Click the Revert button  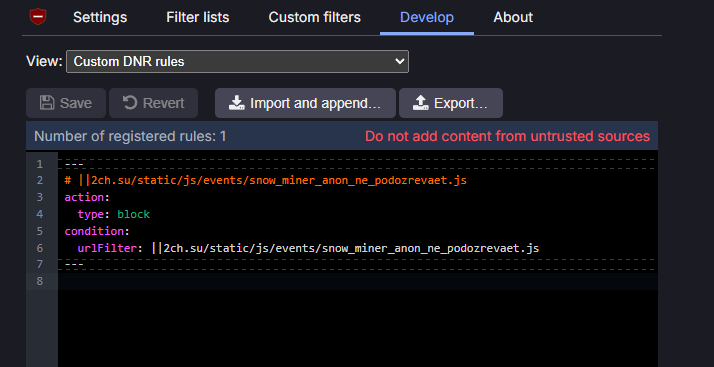click(x=153, y=103)
